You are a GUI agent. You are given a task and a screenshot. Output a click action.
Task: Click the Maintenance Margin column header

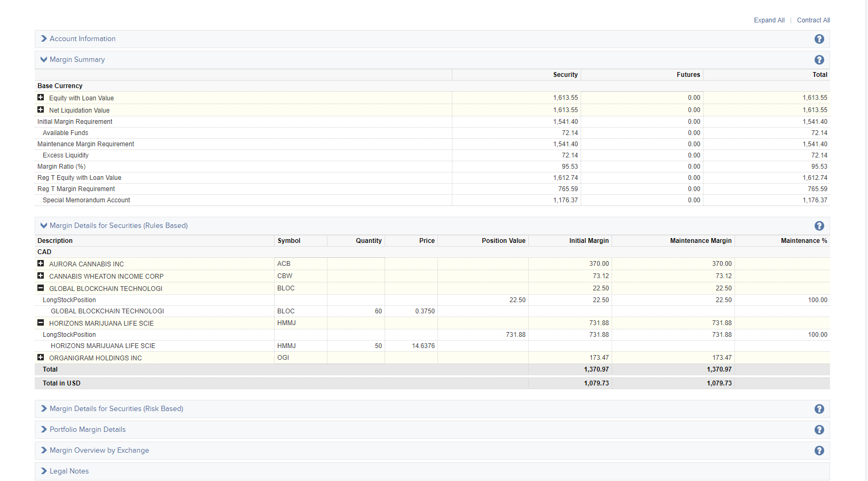tap(701, 241)
